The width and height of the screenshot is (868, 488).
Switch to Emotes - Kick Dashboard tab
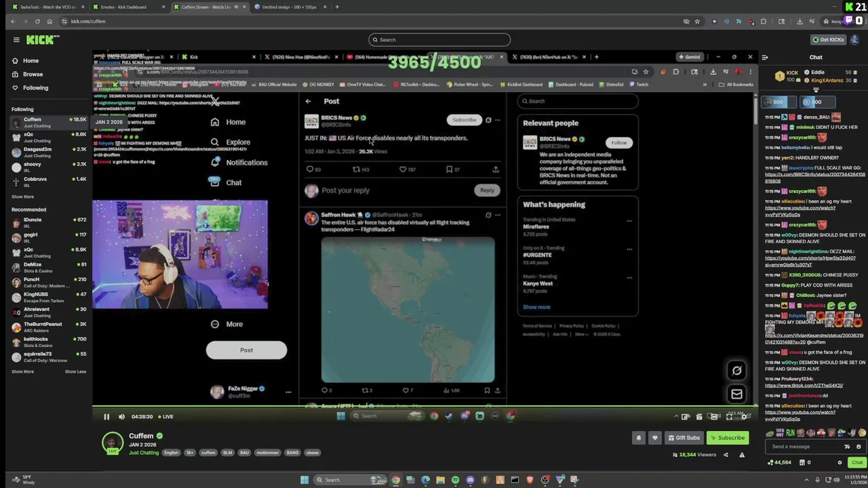(129, 7)
